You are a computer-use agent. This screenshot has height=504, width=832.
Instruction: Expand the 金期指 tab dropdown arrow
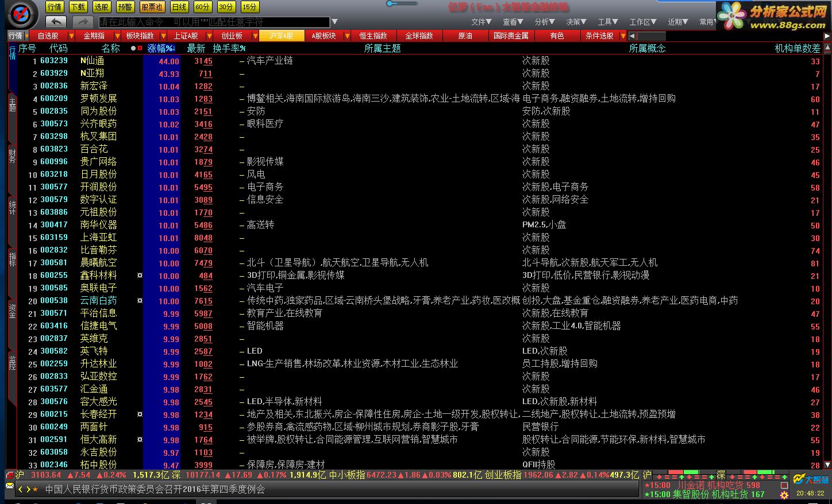click(x=118, y=36)
